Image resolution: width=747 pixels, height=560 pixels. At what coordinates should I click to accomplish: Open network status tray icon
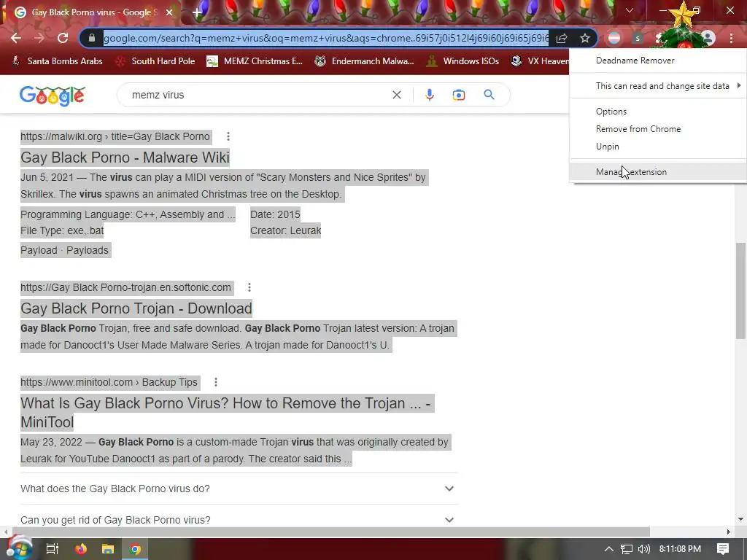click(627, 549)
